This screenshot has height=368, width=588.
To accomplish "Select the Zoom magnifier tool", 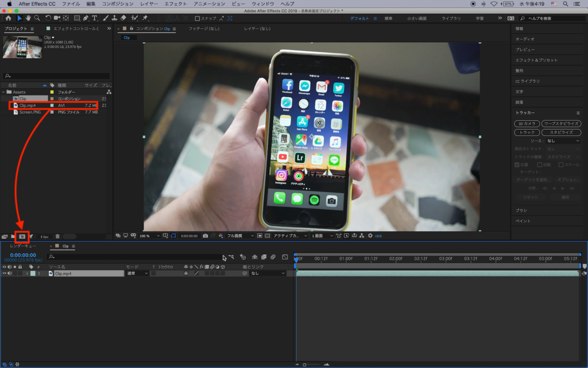I will [x=37, y=18].
